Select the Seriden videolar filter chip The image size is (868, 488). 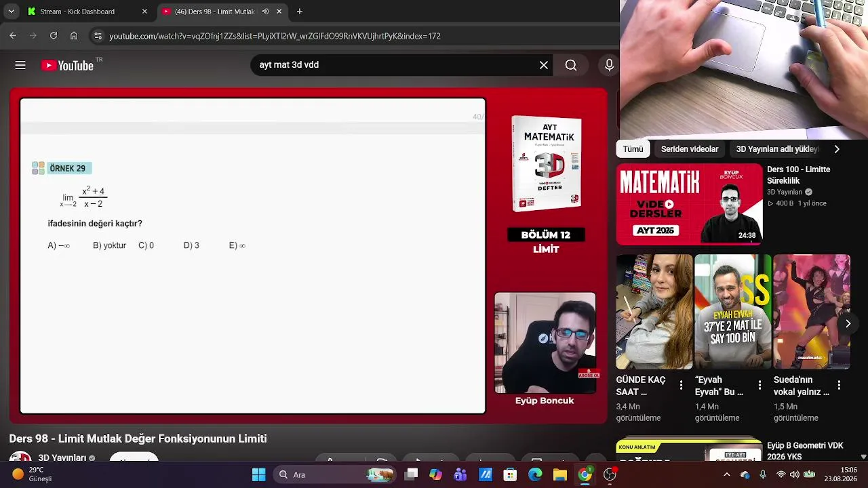[x=690, y=149]
